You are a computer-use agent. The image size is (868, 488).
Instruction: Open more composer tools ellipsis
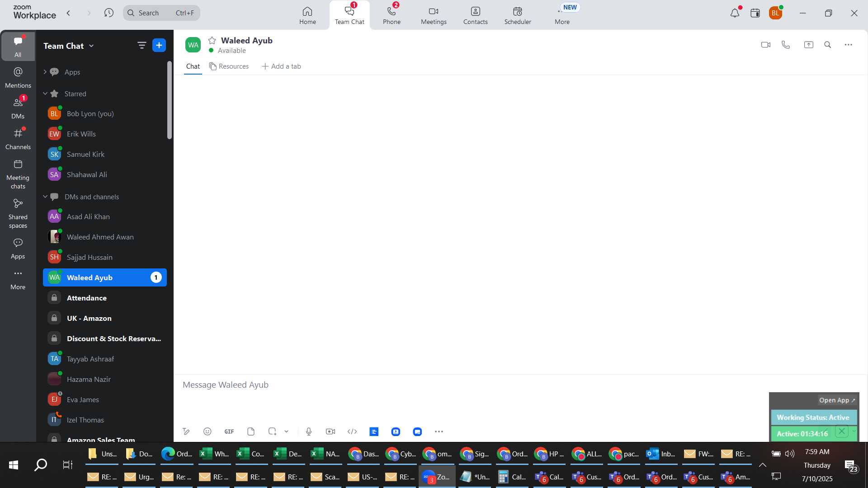439,432
